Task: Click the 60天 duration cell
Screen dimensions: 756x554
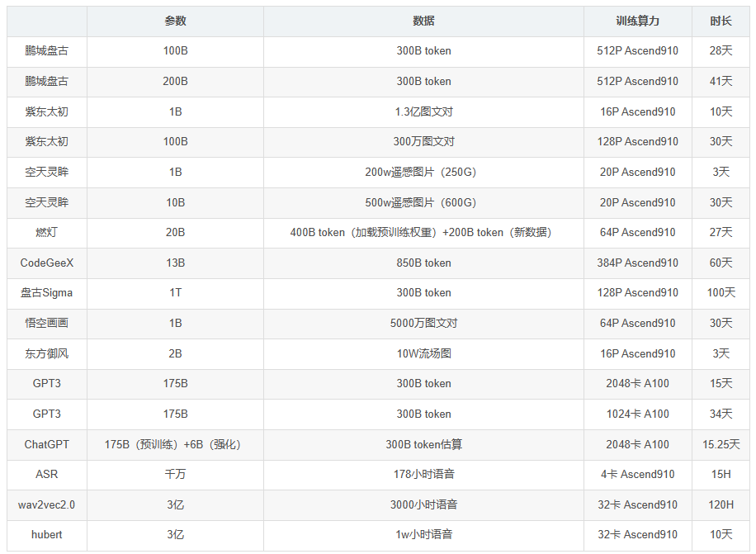Action: pos(721,263)
